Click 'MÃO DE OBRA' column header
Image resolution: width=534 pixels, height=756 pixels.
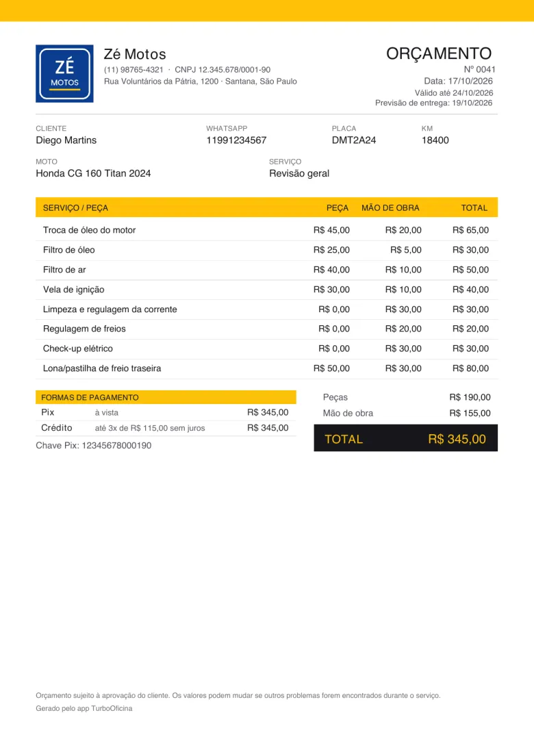point(390,207)
